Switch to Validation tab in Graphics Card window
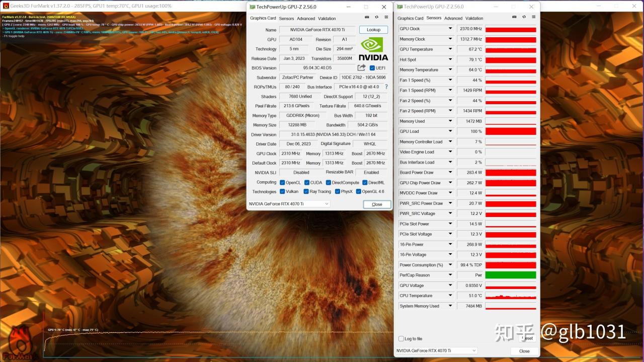Image resolution: width=644 pixels, height=362 pixels. click(x=327, y=19)
